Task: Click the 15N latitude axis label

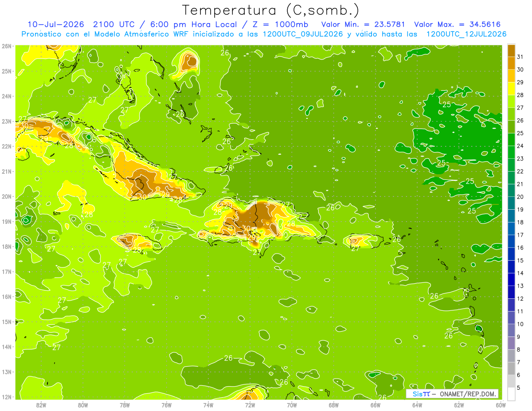Action: (x=7, y=321)
